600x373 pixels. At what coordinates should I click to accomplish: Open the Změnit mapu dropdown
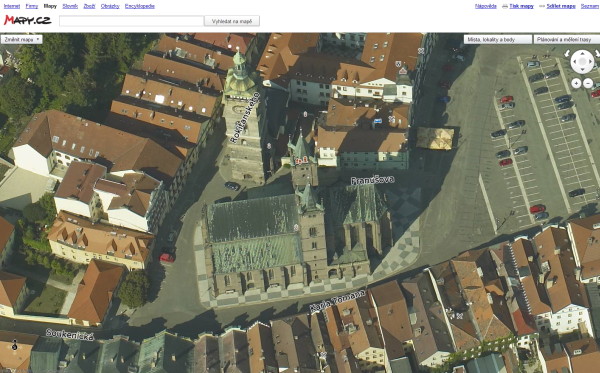point(21,39)
